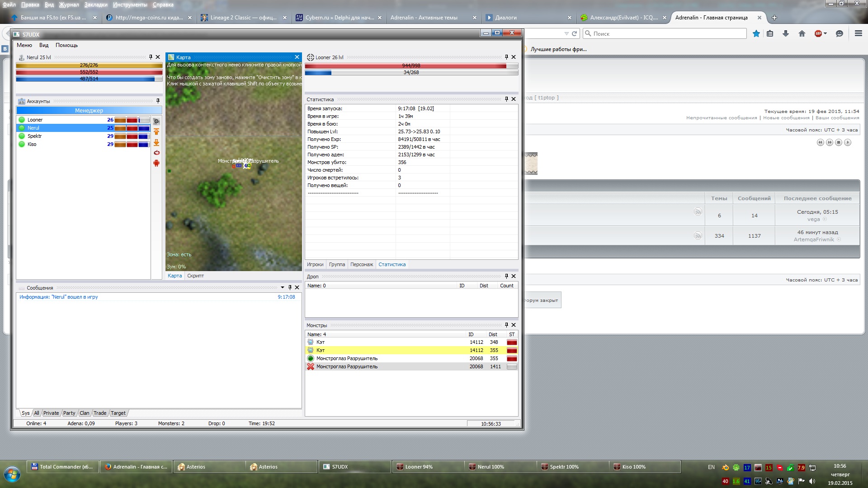
Task: Select the Clan chat filter tab
Action: pyautogui.click(x=85, y=413)
